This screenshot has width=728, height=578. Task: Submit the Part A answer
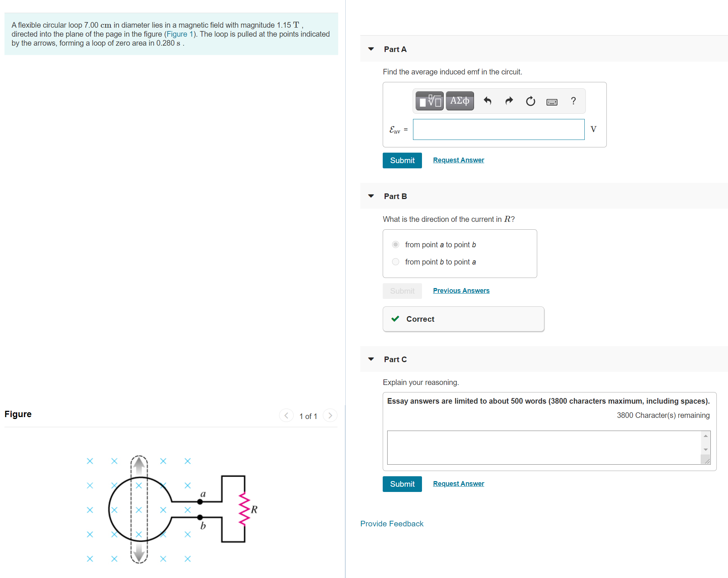click(x=402, y=160)
